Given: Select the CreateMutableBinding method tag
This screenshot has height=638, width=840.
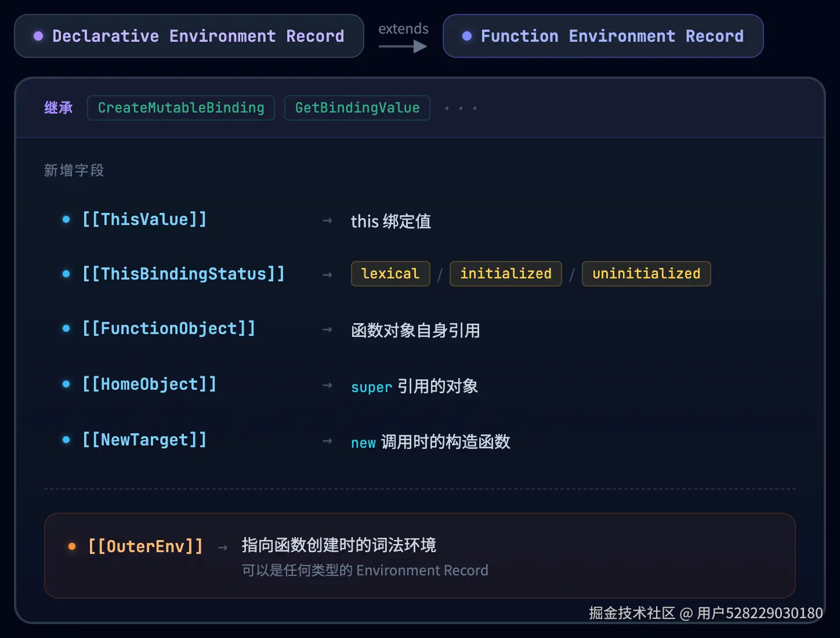Looking at the screenshot, I should 181,108.
